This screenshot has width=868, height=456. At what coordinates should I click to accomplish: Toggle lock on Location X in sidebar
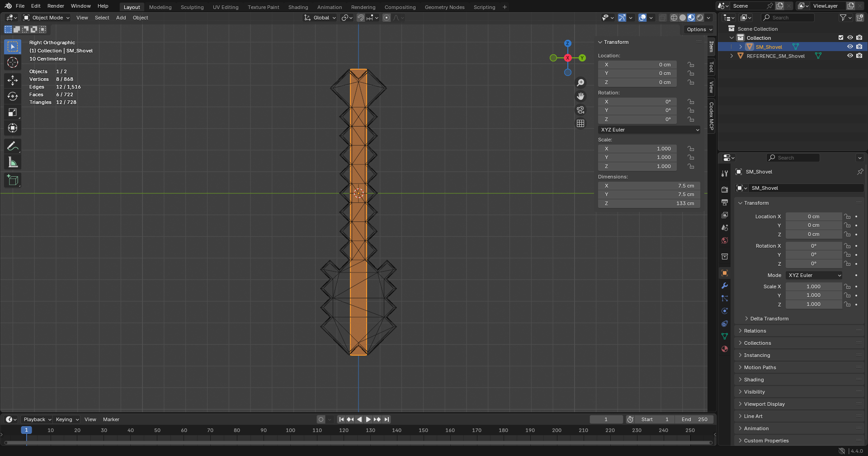click(691, 65)
